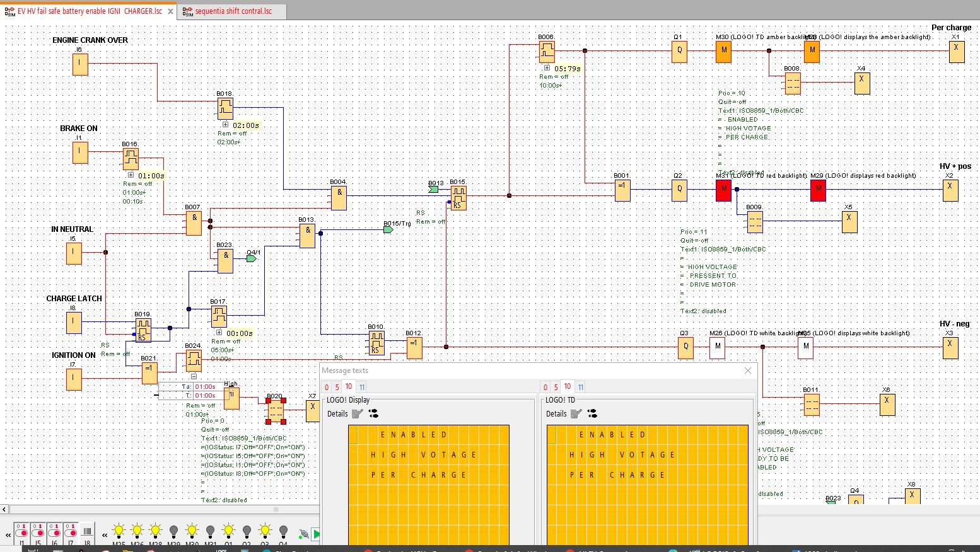Select the ENGINE CRANK OVER I6 input block
The image size is (980, 552).
point(80,64)
